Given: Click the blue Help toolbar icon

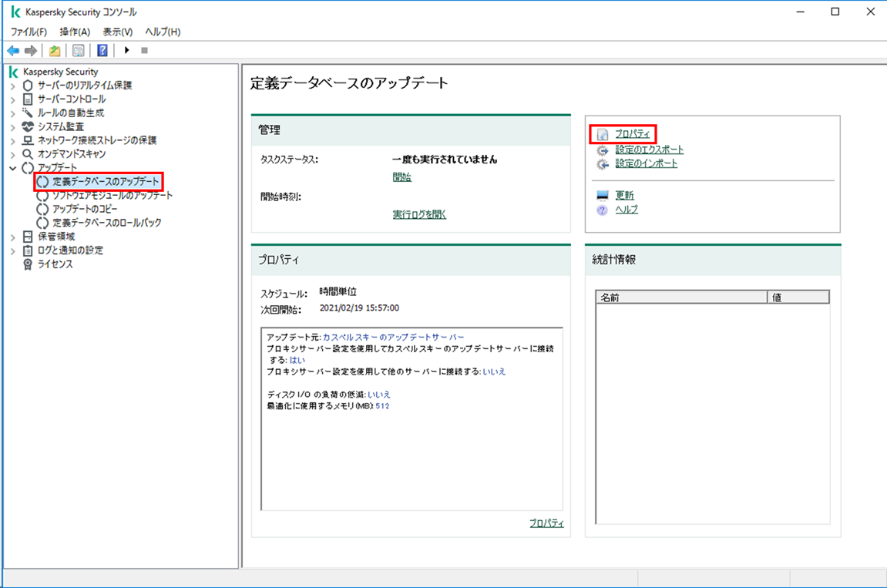Looking at the screenshot, I should (x=102, y=51).
